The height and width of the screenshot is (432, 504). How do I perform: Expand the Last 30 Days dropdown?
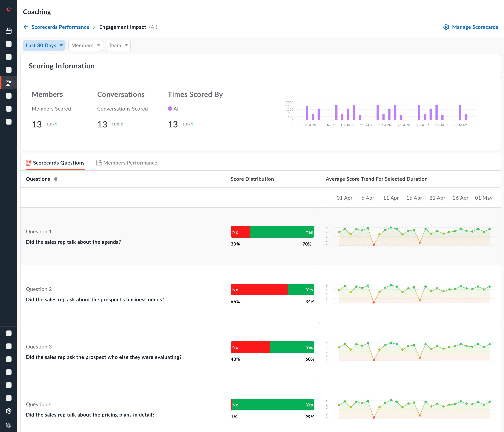(x=44, y=45)
